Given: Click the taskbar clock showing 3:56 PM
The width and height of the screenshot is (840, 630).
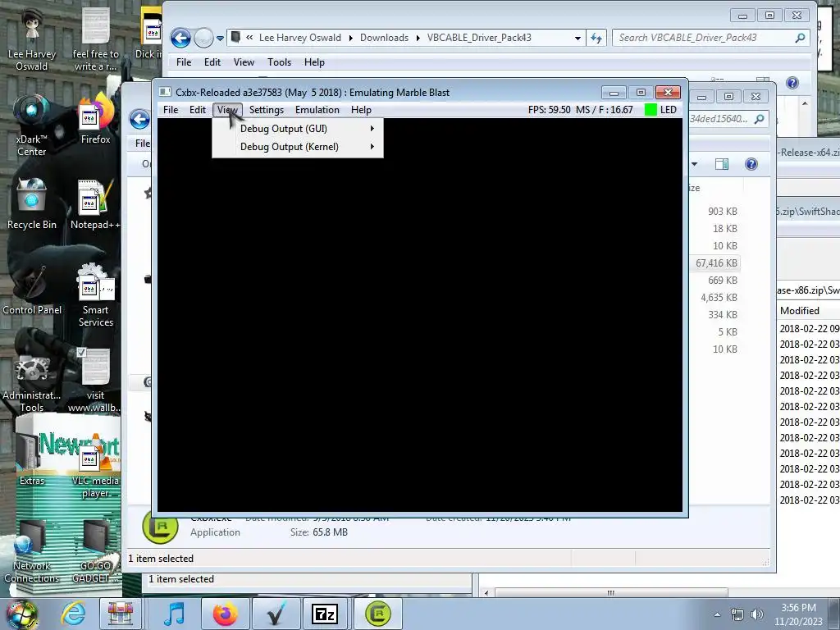Looking at the screenshot, I should (798, 614).
